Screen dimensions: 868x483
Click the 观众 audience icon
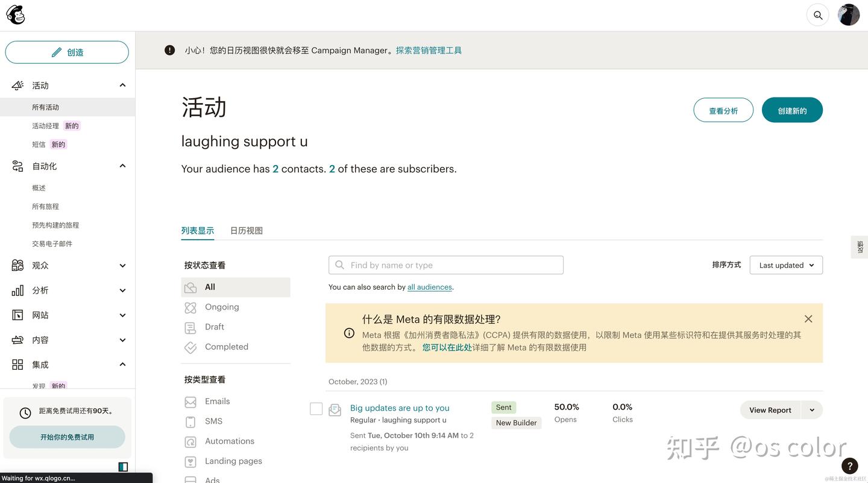point(17,266)
